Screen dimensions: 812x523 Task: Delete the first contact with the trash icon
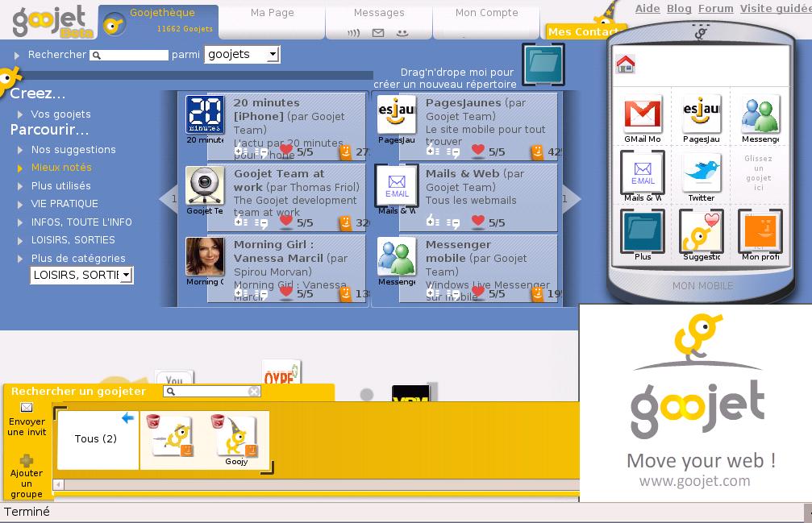[x=152, y=421]
